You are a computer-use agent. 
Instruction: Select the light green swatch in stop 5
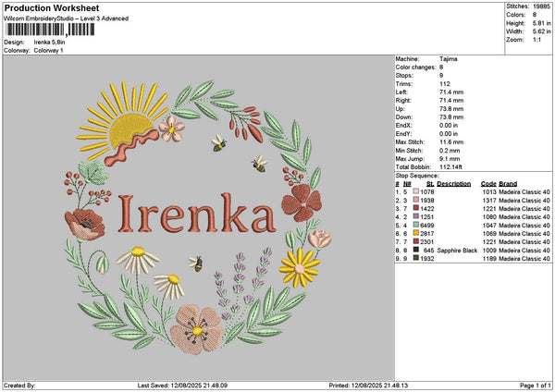[417, 226]
